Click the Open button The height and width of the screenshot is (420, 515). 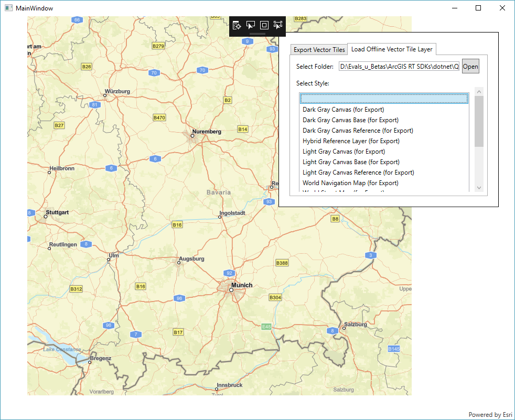tap(470, 67)
